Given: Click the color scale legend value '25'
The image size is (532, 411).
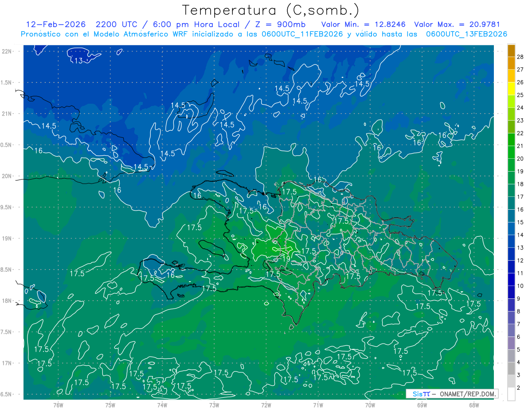Looking at the screenshot, I should 520,95.
